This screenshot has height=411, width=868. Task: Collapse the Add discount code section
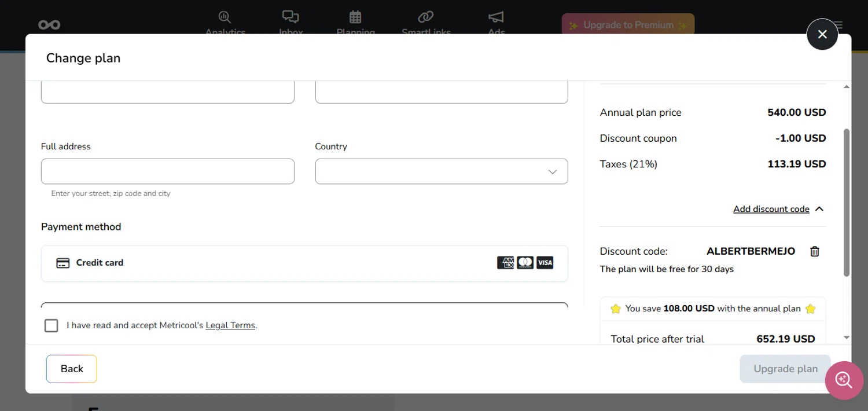tap(819, 209)
